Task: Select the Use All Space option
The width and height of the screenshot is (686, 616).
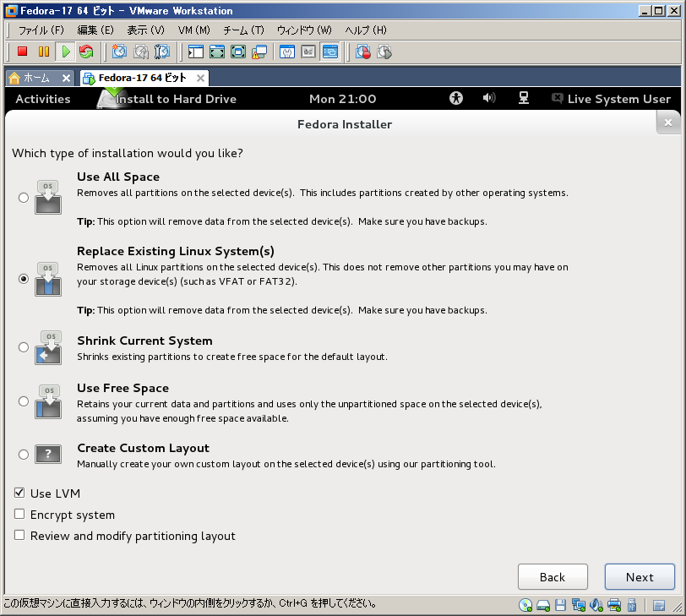Action: tap(24, 198)
